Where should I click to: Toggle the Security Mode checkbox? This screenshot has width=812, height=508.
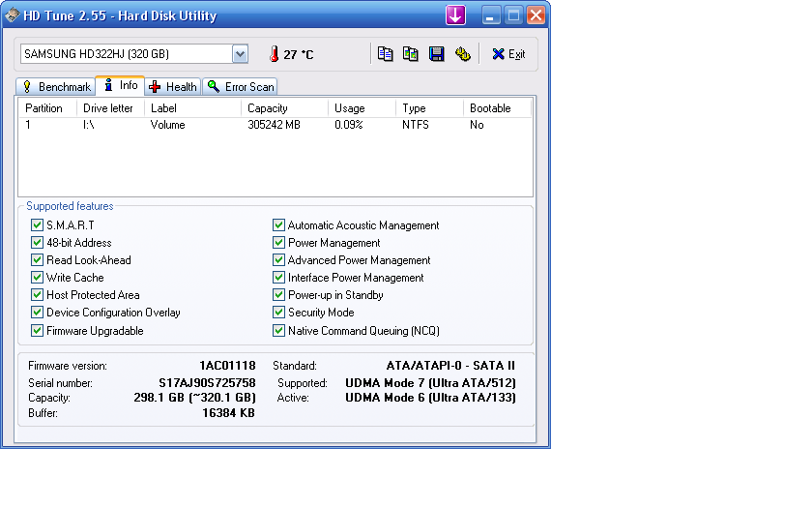pyautogui.click(x=278, y=312)
